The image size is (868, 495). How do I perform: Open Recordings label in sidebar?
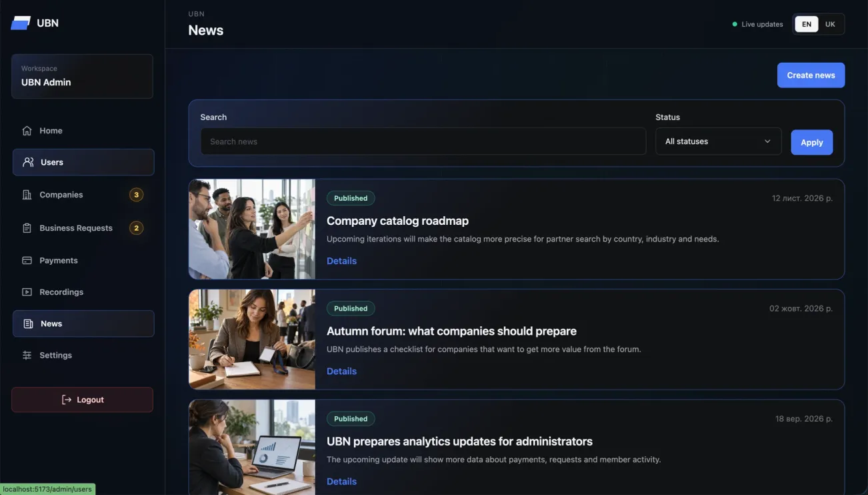point(61,292)
